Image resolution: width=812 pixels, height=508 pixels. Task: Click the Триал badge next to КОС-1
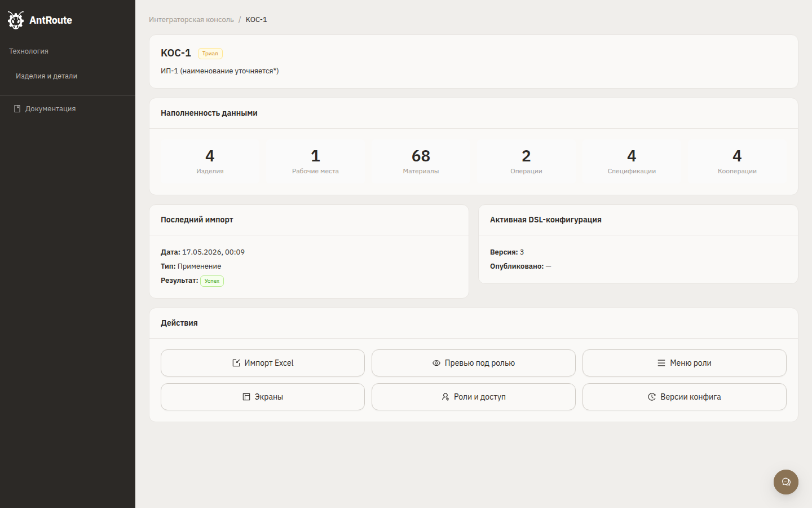(x=210, y=54)
